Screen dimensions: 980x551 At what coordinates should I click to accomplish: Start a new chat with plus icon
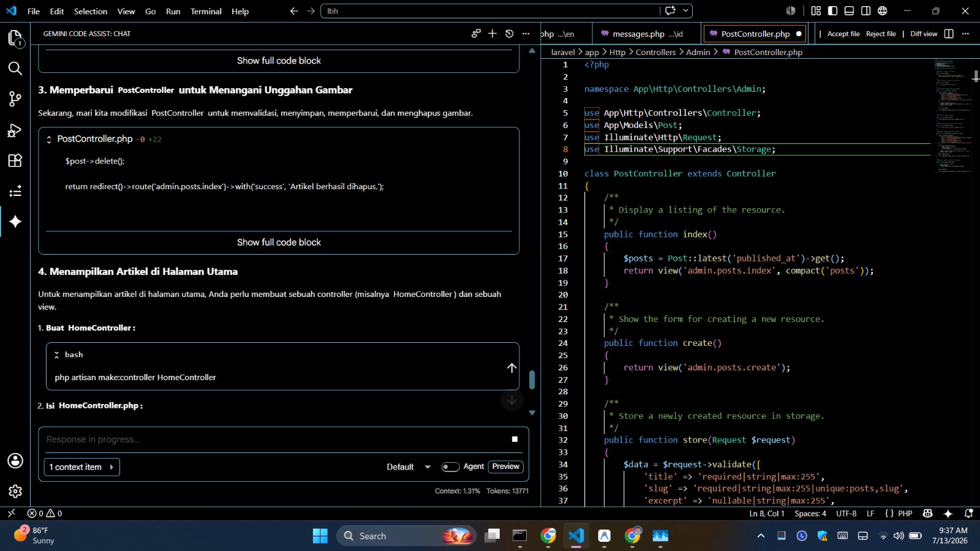pos(492,34)
